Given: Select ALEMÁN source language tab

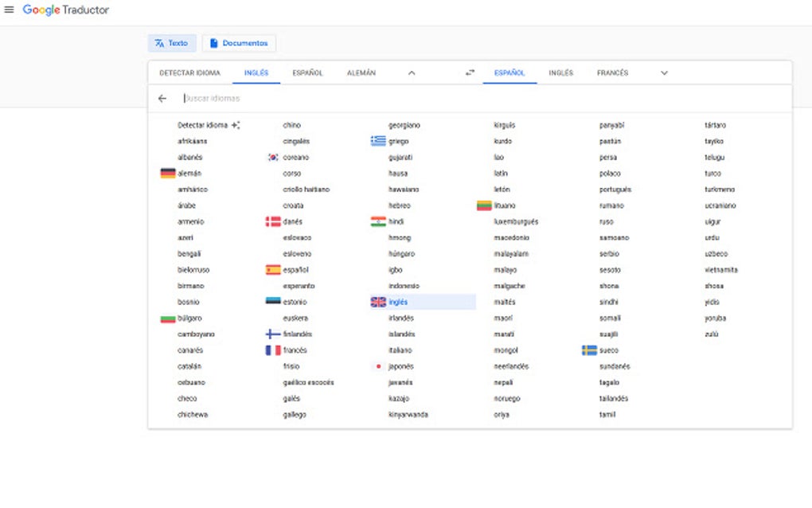Looking at the screenshot, I should [x=361, y=73].
